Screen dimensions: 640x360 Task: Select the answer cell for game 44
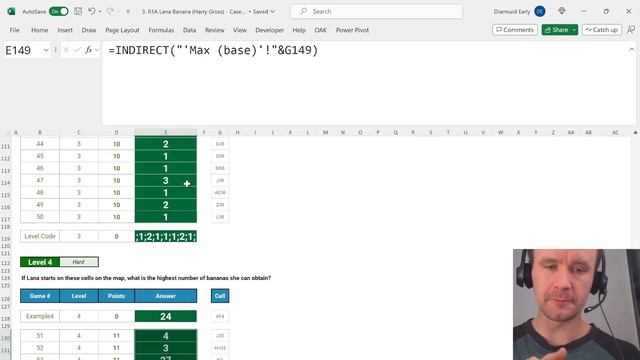166,144
